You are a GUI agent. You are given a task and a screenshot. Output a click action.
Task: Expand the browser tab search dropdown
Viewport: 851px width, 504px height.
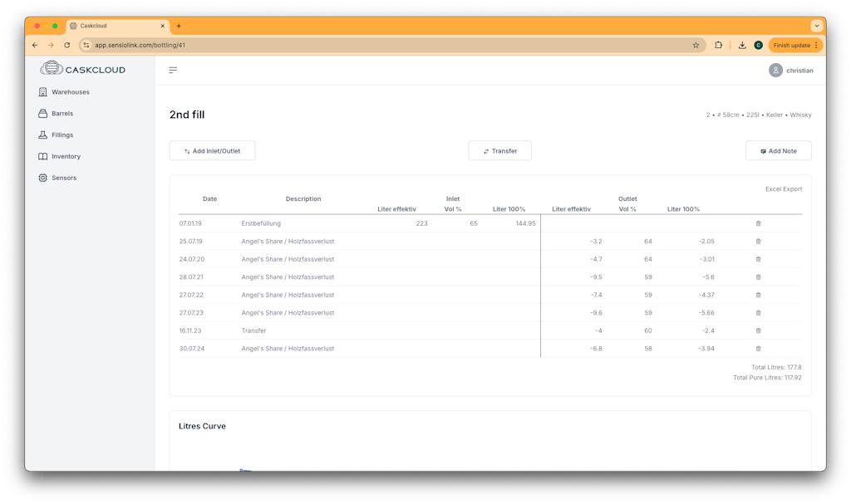pos(816,26)
